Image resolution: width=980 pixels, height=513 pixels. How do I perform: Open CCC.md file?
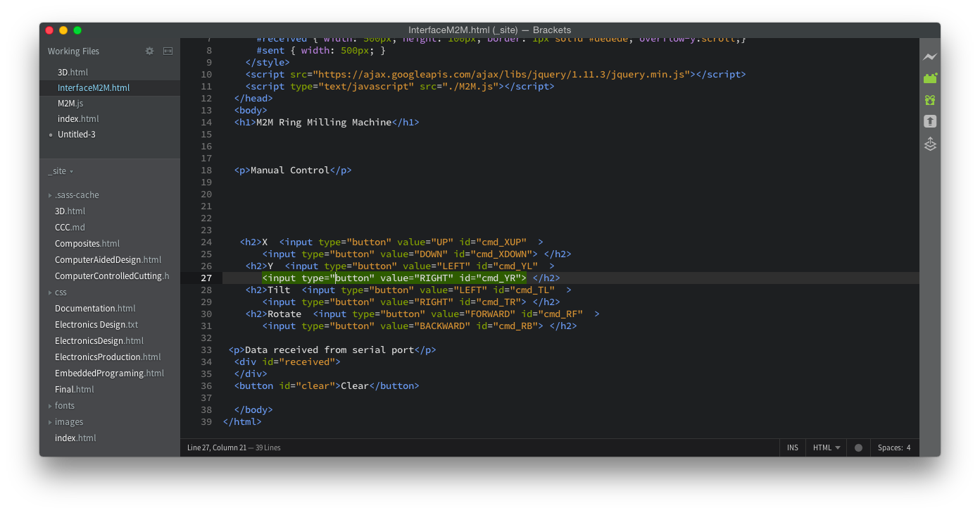[70, 228]
